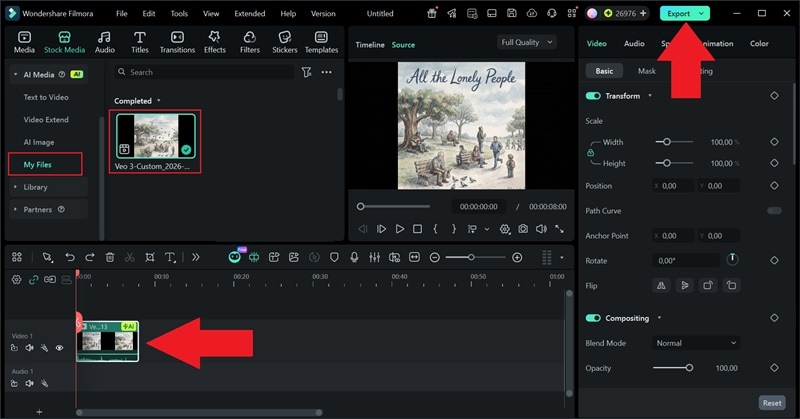
Task: Expand the Partners section
Action: point(15,209)
